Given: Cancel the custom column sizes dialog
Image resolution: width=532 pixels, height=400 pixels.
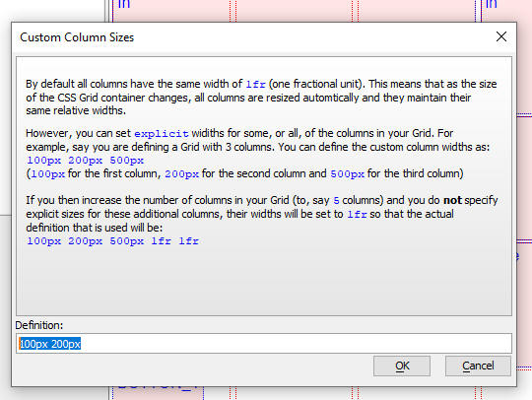Looking at the screenshot, I should (x=478, y=366).
